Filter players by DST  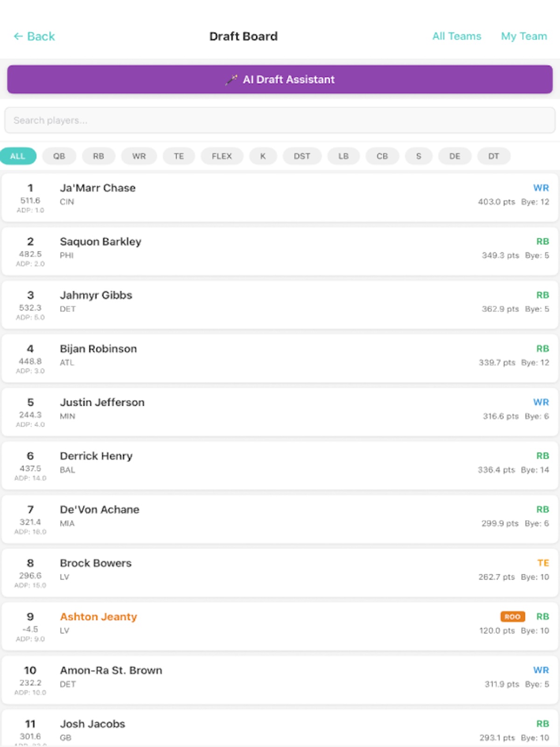click(x=302, y=156)
